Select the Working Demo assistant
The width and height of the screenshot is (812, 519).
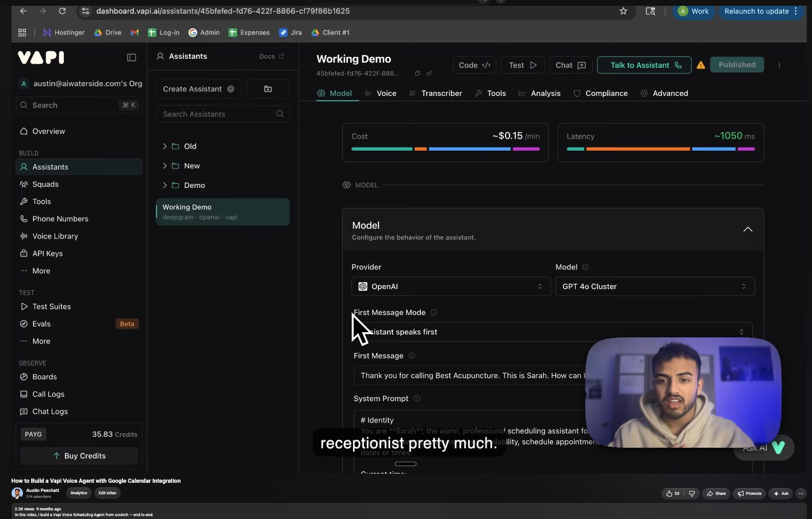coord(223,212)
